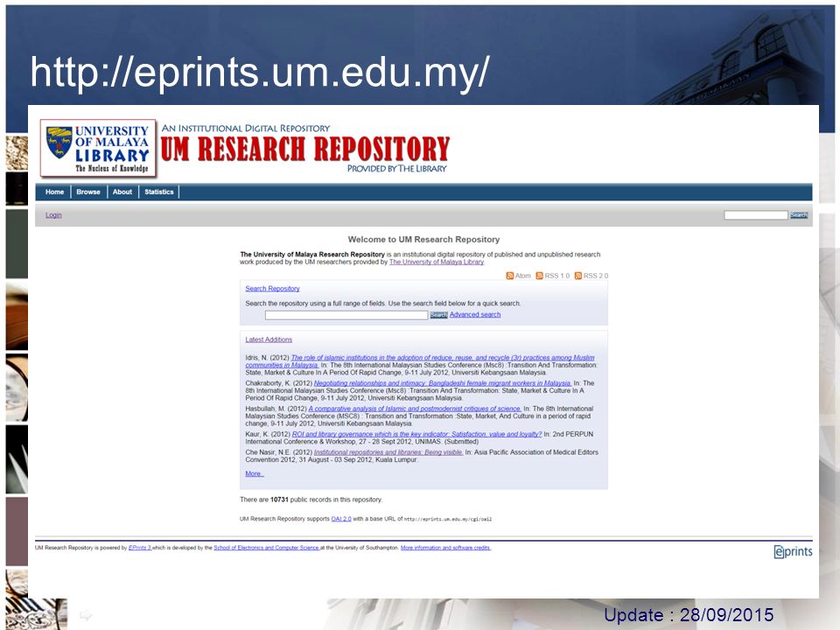
Task: Click the Login link
Action: coord(53,215)
